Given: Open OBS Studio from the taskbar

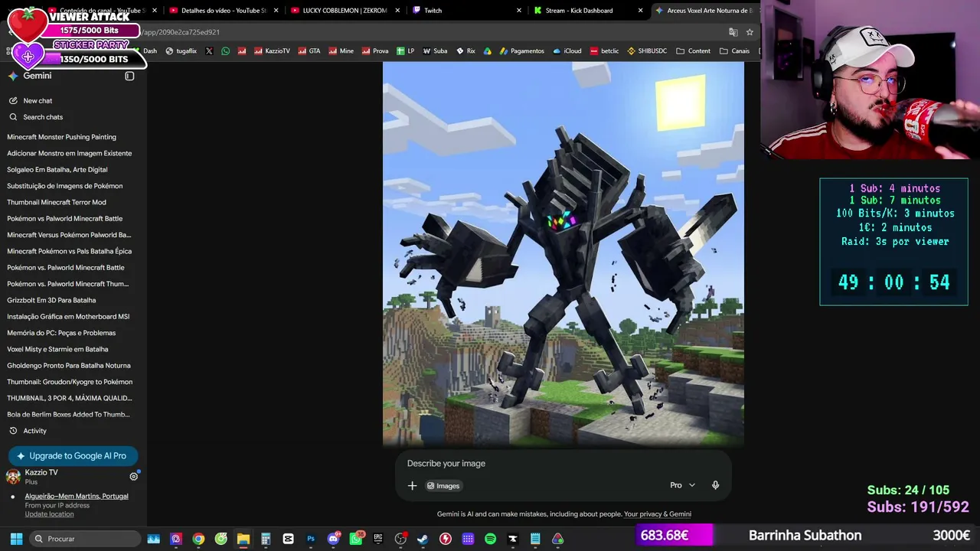Looking at the screenshot, I should (x=400, y=539).
